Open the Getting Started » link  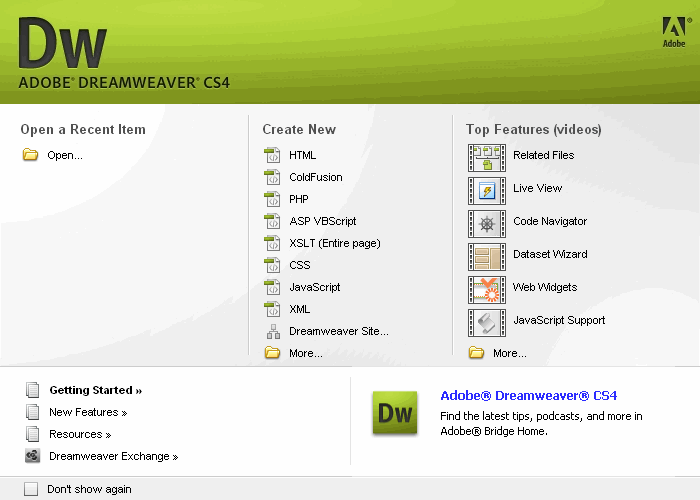tap(96, 390)
